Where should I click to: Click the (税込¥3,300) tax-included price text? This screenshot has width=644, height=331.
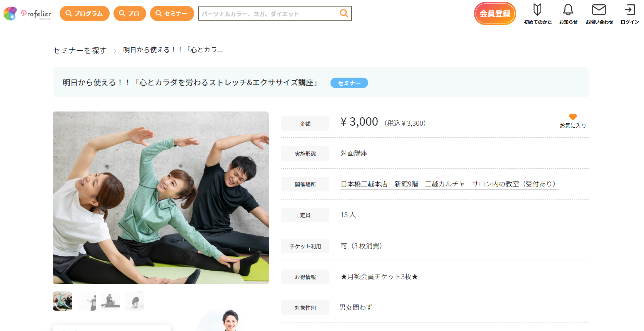(405, 123)
